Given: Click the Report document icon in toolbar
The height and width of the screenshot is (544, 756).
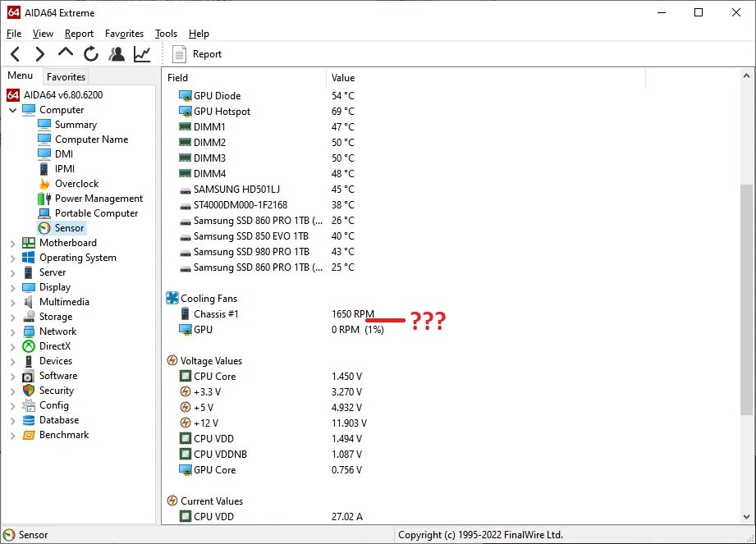Looking at the screenshot, I should 179,54.
